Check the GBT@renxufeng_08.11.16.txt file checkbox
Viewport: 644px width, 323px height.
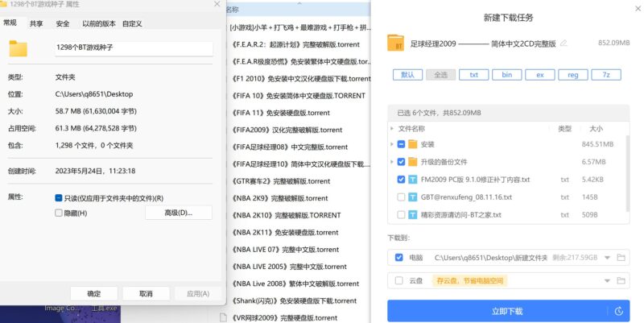[401, 197]
